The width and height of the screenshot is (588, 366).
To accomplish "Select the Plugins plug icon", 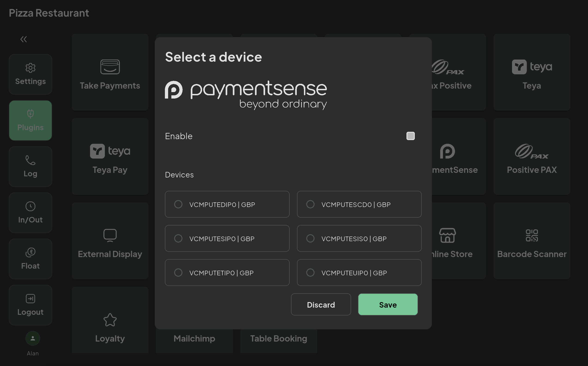I will pos(30,114).
